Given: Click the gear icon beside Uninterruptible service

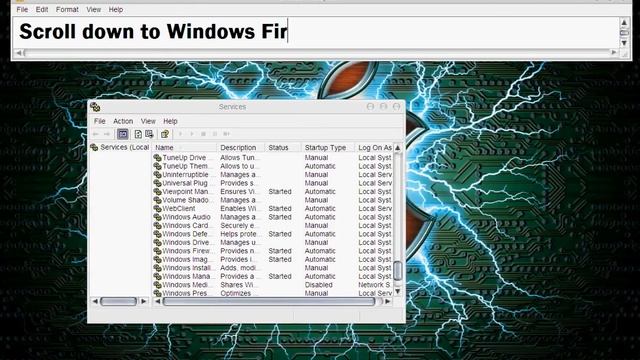Looking at the screenshot, I should coord(157,175).
